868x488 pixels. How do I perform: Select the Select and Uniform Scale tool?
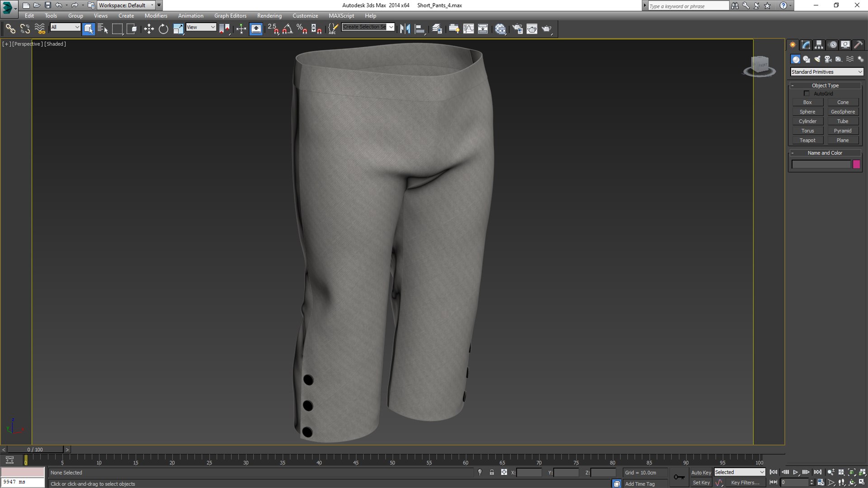coord(178,29)
